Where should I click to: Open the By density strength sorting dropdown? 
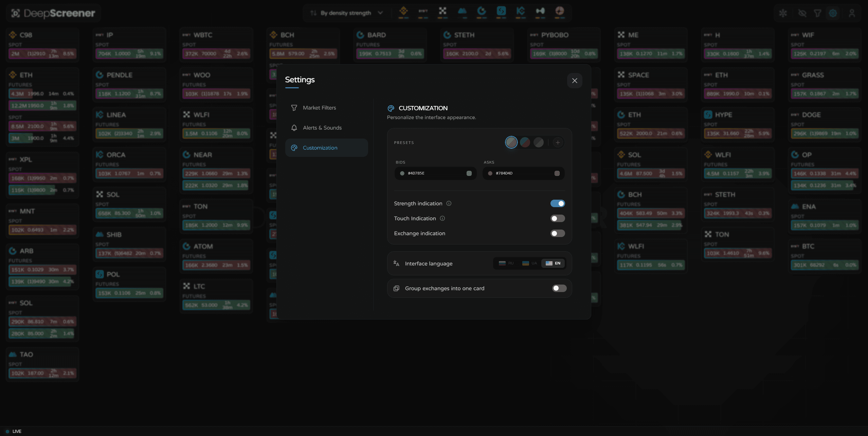point(346,13)
